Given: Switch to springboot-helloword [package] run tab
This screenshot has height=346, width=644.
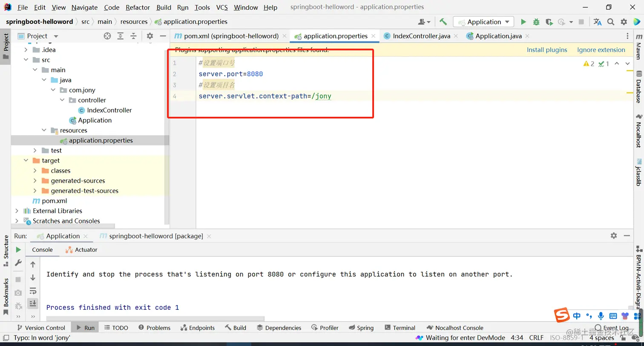Looking at the screenshot, I should coord(155,236).
